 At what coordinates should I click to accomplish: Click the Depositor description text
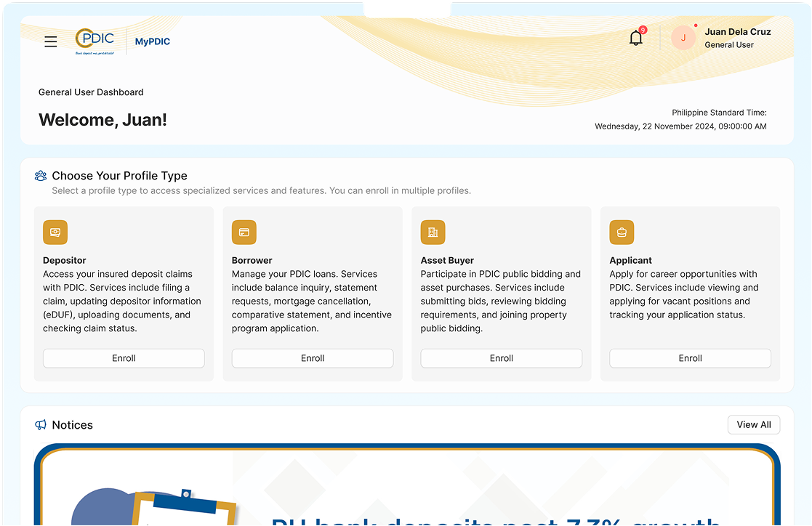(x=122, y=302)
